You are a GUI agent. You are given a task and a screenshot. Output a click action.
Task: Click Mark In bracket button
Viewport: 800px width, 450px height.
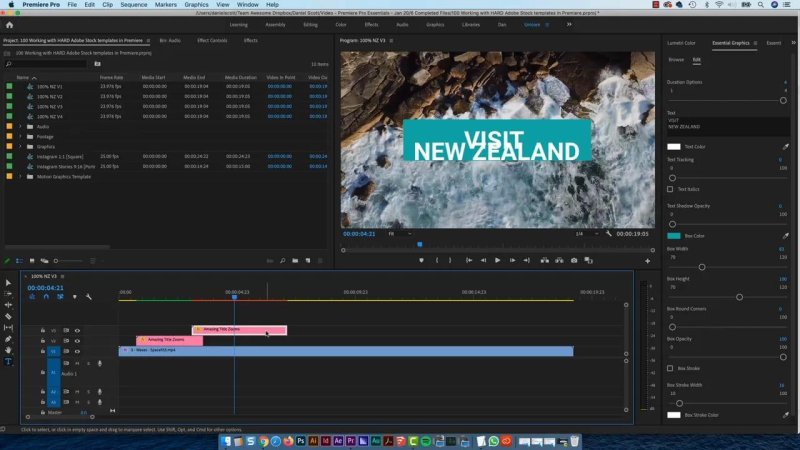[437, 260]
